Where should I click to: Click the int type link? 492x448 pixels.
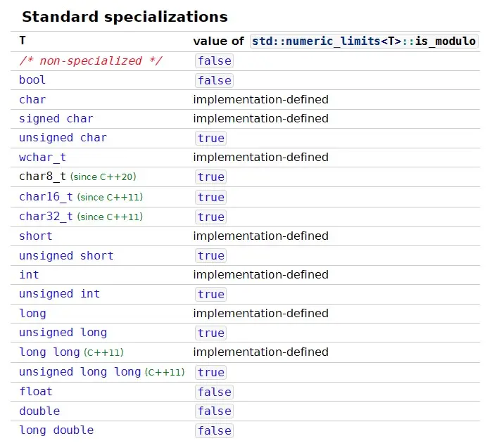(x=29, y=274)
